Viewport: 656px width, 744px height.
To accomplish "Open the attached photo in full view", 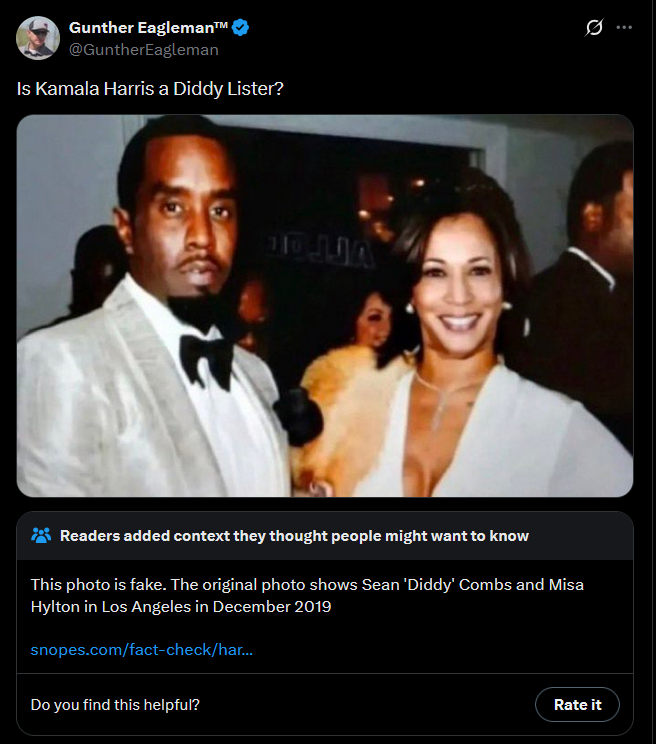I will [x=325, y=306].
